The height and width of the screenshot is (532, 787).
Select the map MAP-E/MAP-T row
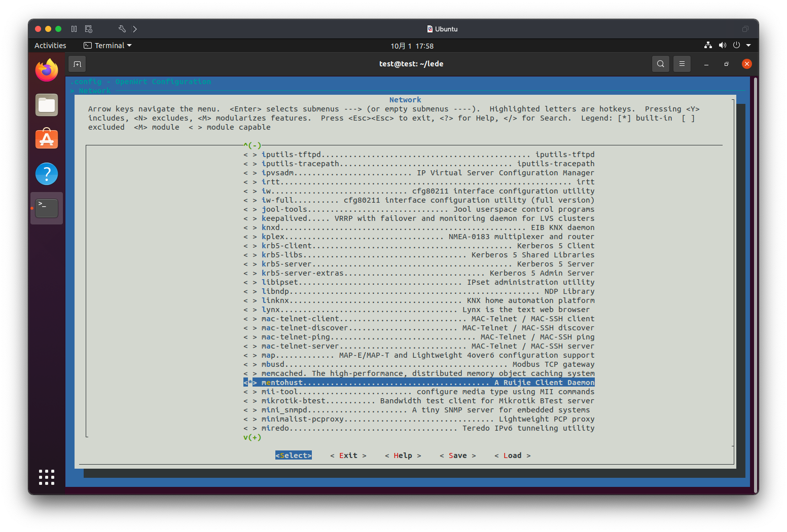pyautogui.click(x=419, y=355)
